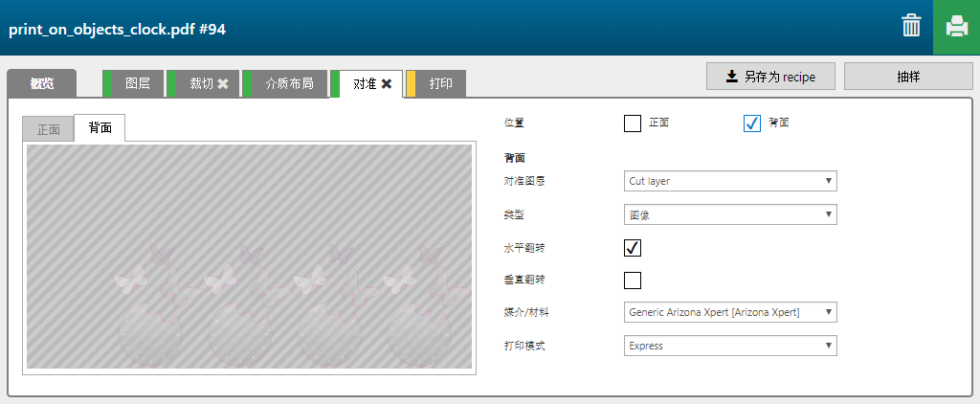Viewport: 980px width, 404px height.
Task: Click 另存为 recipe button
Action: click(x=770, y=77)
